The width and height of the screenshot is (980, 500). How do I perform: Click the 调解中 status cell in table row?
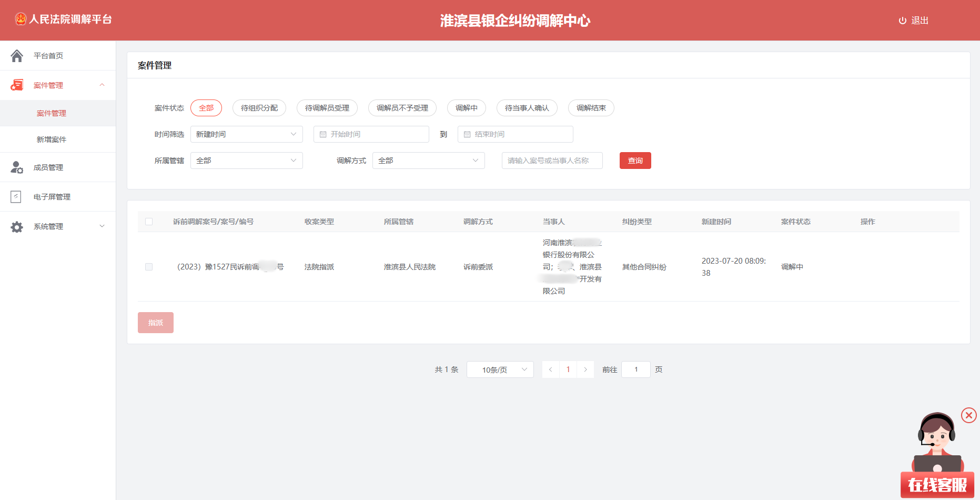click(x=792, y=267)
